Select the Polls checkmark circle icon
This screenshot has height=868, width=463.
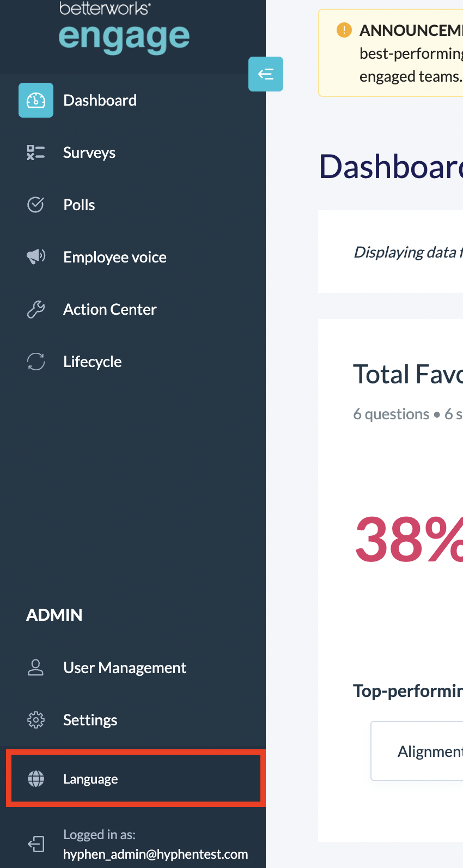coord(36,205)
